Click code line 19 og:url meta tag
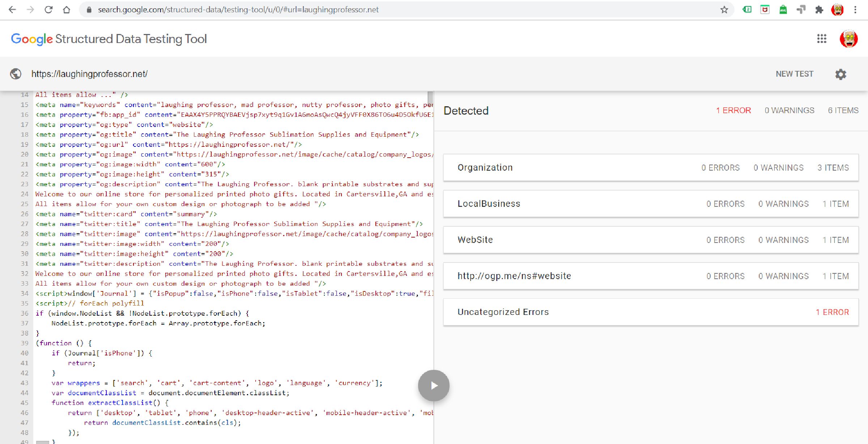The width and height of the screenshot is (868, 444). (169, 145)
